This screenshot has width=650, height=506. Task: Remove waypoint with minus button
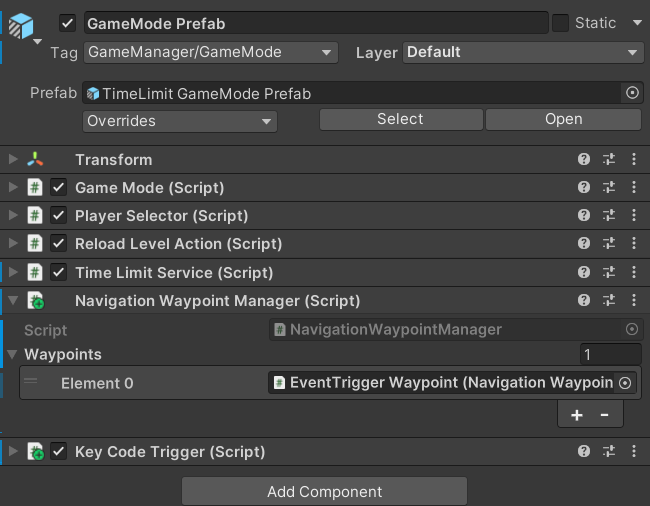click(x=604, y=414)
